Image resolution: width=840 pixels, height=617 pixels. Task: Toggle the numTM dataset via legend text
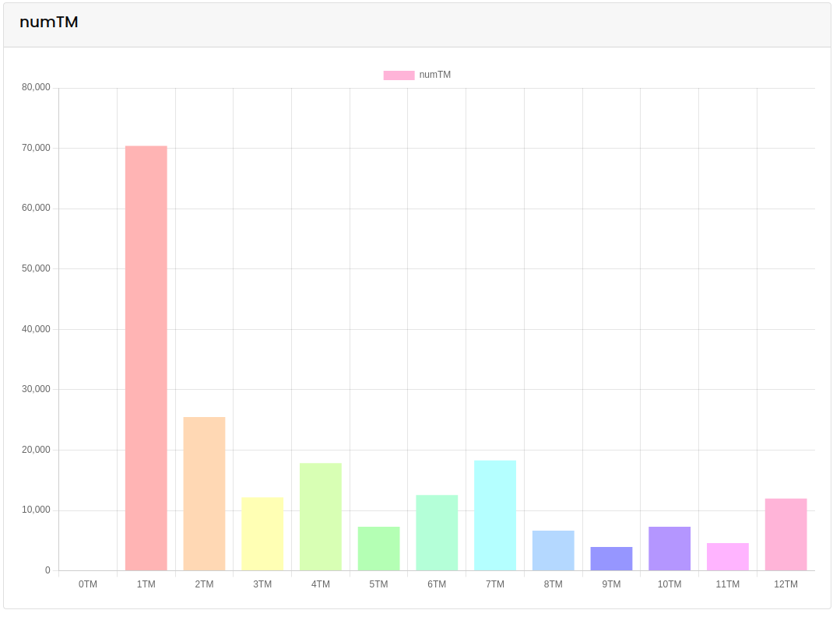point(434,75)
